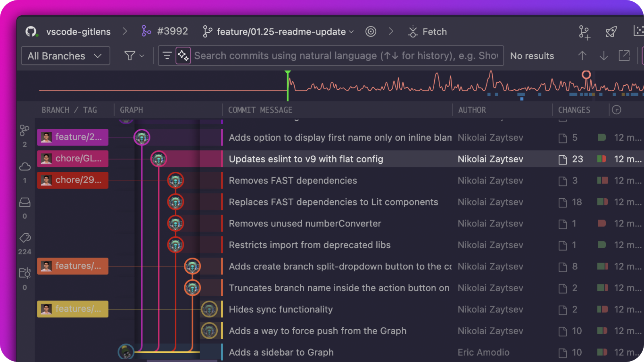The width and height of the screenshot is (644, 362).
Task: Create a new branch with the branch-plus icon
Action: 584,31
